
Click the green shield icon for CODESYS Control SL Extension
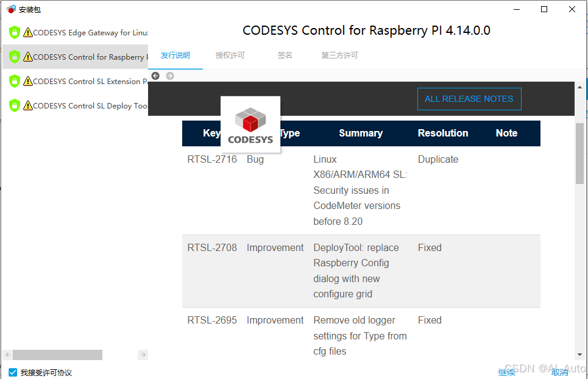click(14, 82)
